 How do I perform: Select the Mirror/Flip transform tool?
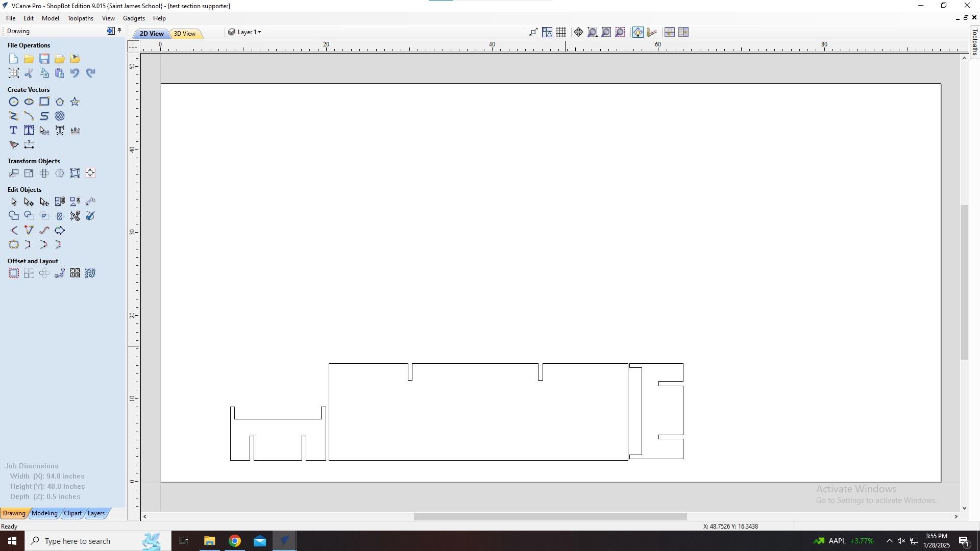pos(59,173)
